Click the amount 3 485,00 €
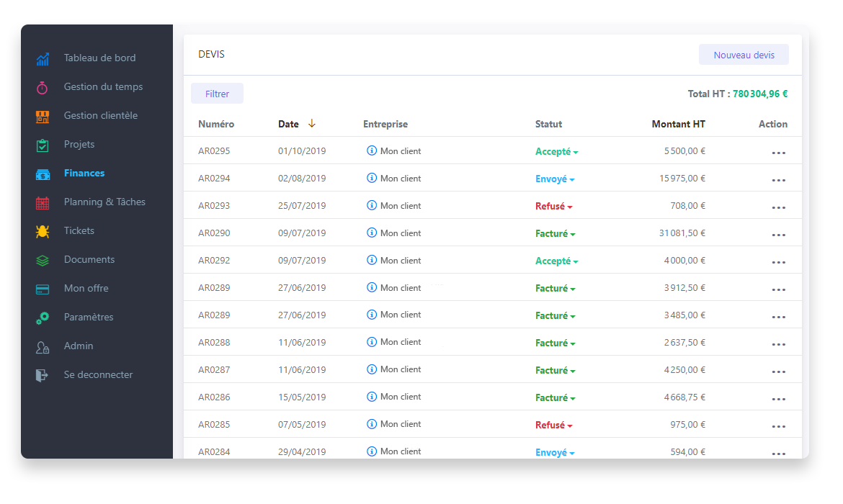This screenshot has height=504, width=843. (x=684, y=315)
